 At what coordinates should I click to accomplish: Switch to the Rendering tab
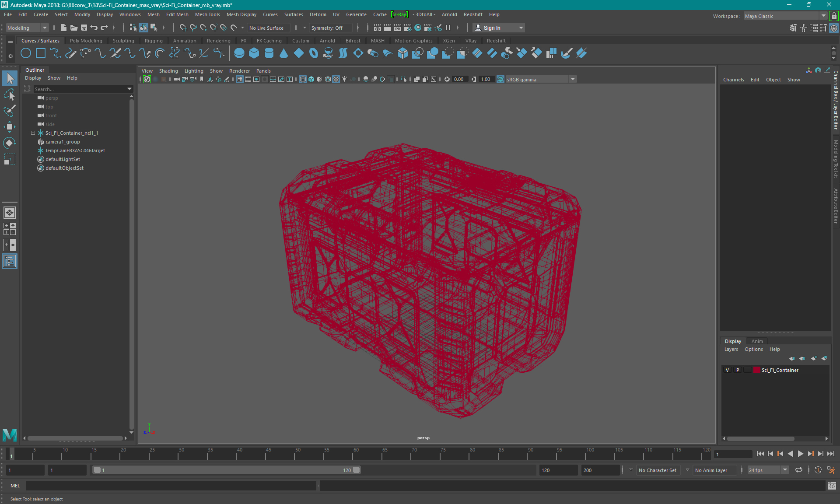pyautogui.click(x=218, y=40)
